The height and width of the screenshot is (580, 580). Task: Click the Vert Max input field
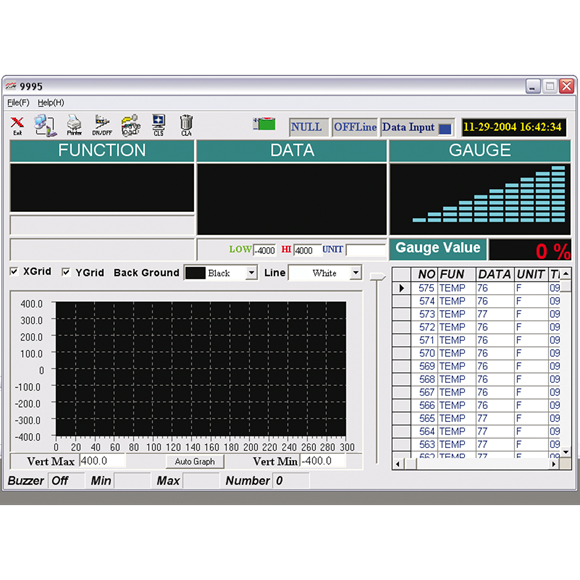pos(102,461)
